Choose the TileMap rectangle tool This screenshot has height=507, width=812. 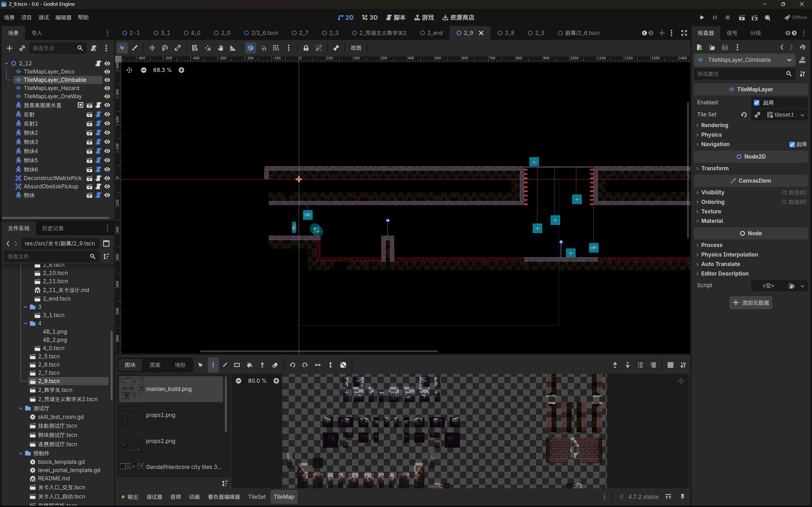coord(237,365)
